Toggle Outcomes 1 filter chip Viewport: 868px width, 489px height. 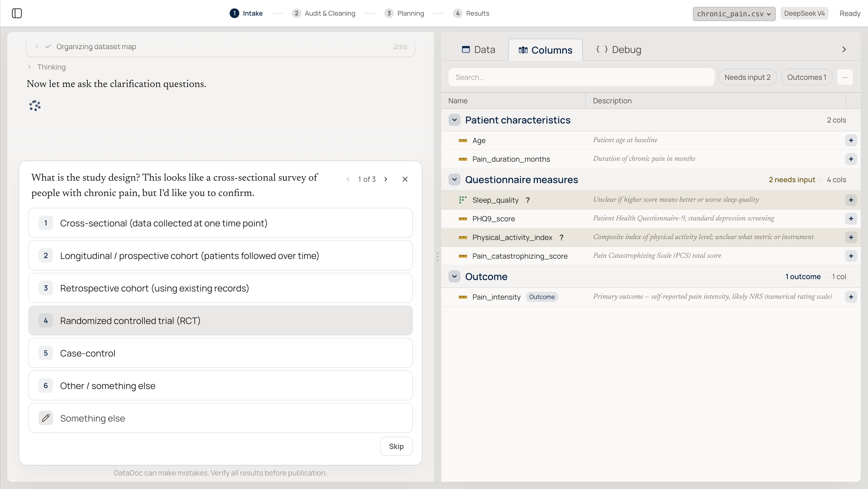807,77
